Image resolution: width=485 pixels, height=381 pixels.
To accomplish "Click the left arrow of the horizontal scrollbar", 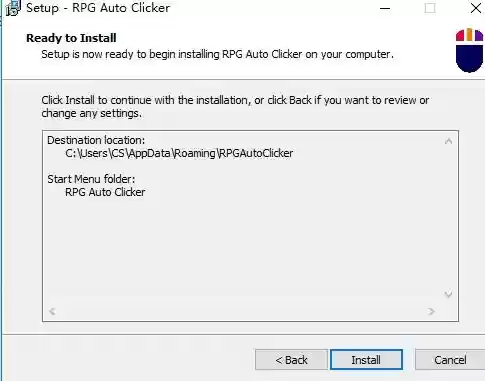I will click(52, 311).
